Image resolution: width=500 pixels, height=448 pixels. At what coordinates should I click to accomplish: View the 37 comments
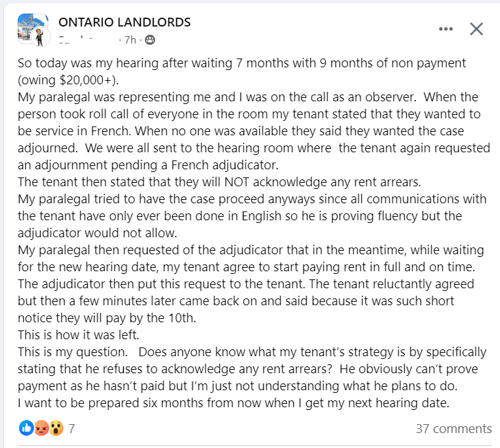coord(454,428)
